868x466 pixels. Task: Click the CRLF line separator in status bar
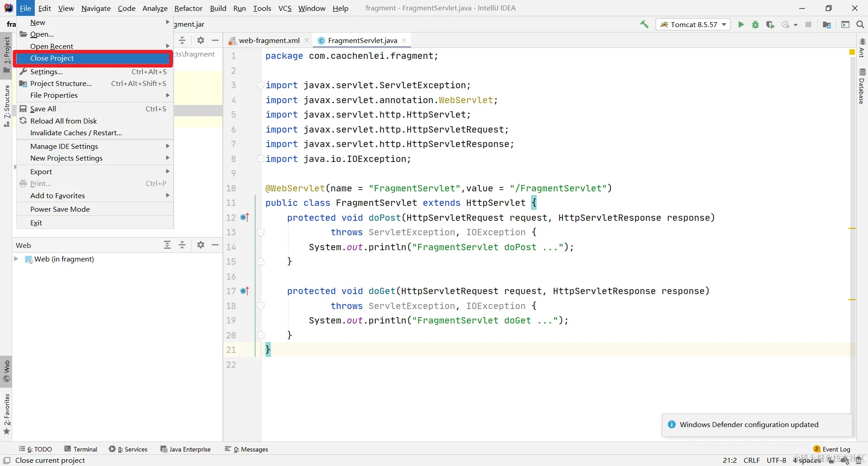(752, 460)
